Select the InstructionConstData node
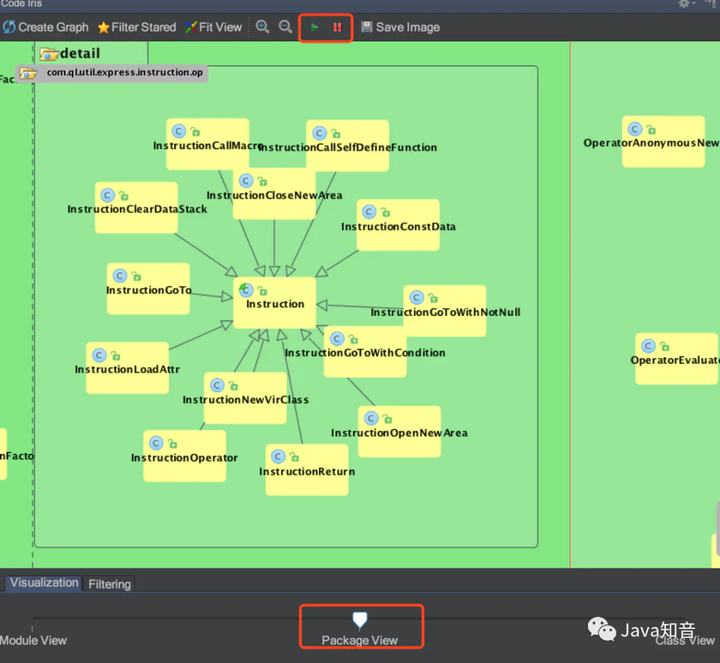Viewport: 720px width, 663px height. [x=398, y=225]
